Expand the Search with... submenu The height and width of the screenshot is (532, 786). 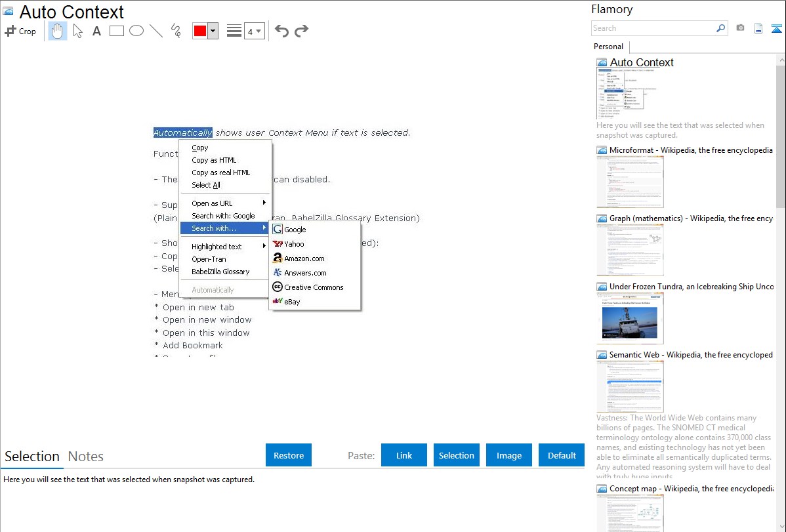[225, 228]
